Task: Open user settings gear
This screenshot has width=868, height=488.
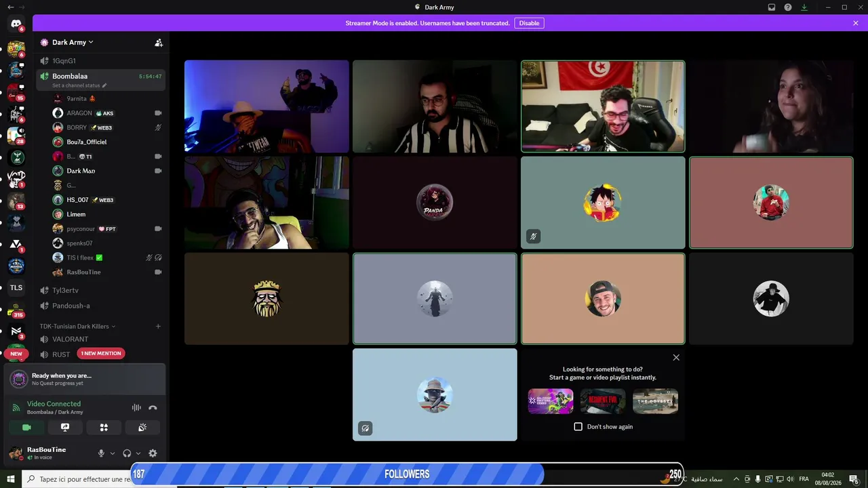Action: tap(153, 453)
